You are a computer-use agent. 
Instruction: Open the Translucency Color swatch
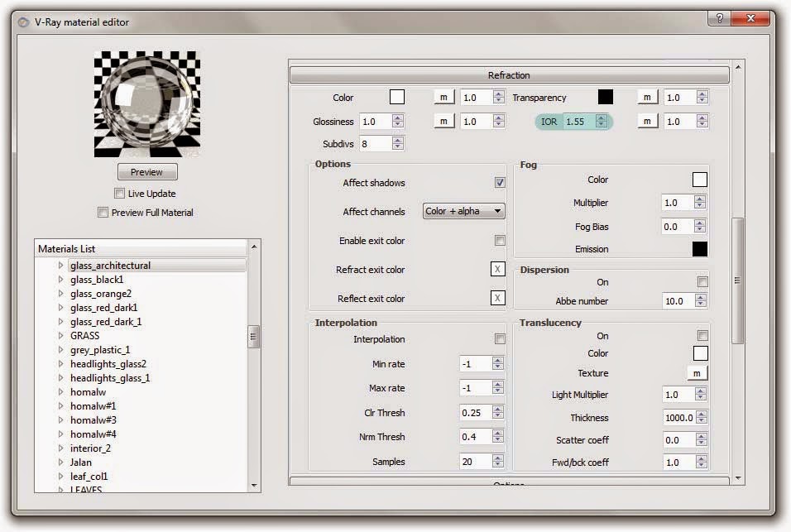click(x=700, y=353)
